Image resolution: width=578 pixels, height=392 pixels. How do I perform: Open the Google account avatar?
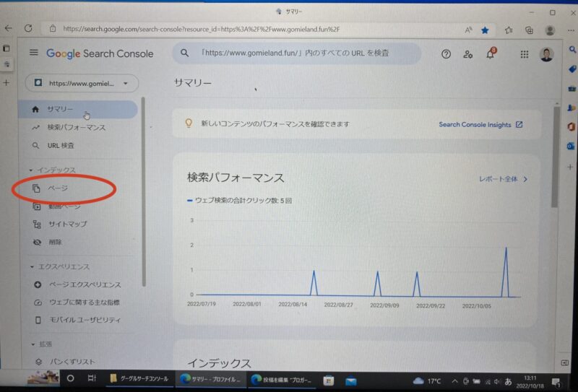click(x=546, y=55)
